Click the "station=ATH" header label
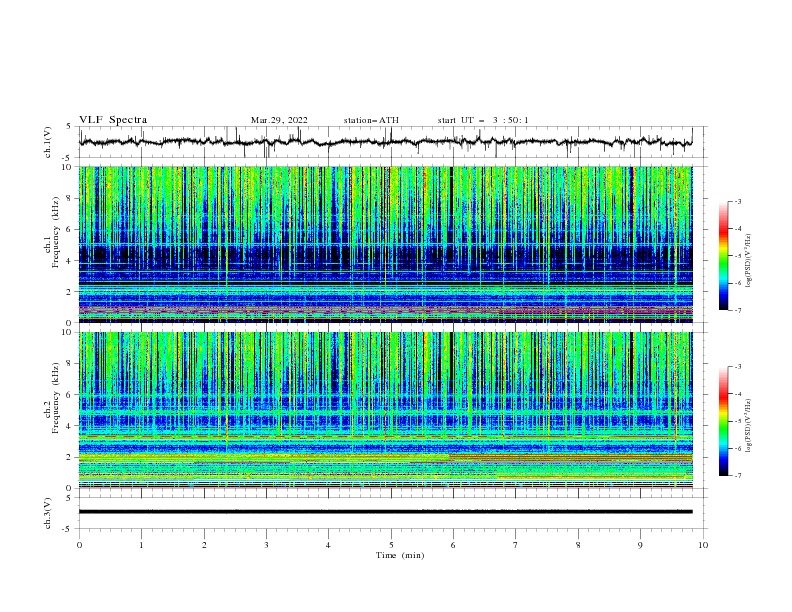The width and height of the screenshot is (792, 612). click(371, 120)
